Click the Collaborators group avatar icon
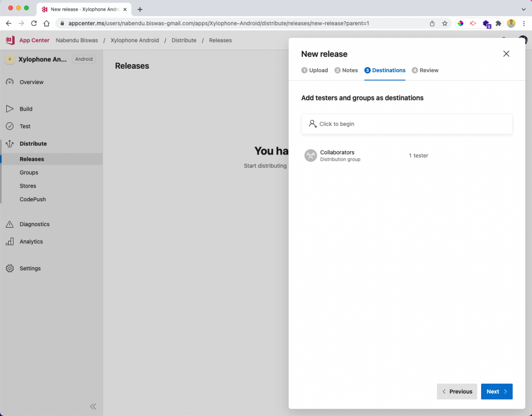 click(311, 155)
